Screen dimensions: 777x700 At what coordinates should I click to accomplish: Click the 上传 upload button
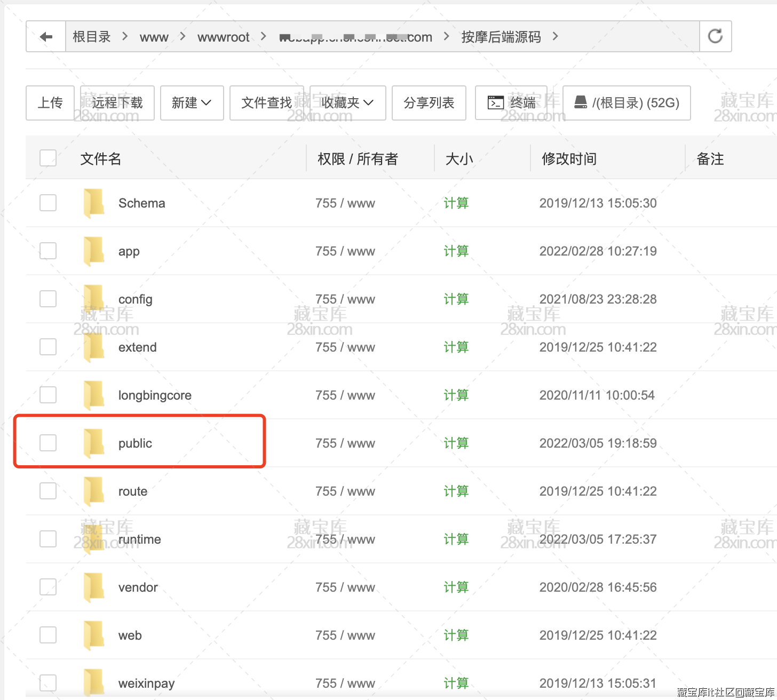point(50,102)
